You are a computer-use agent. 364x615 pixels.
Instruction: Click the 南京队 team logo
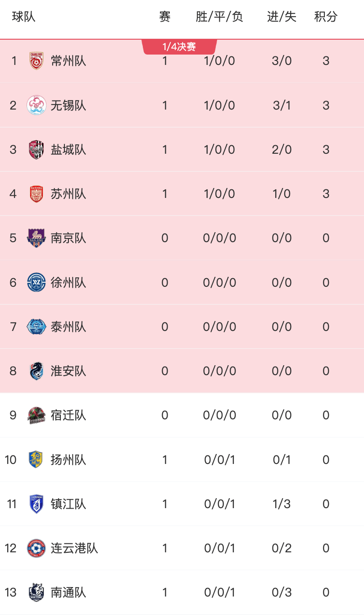[x=36, y=238]
